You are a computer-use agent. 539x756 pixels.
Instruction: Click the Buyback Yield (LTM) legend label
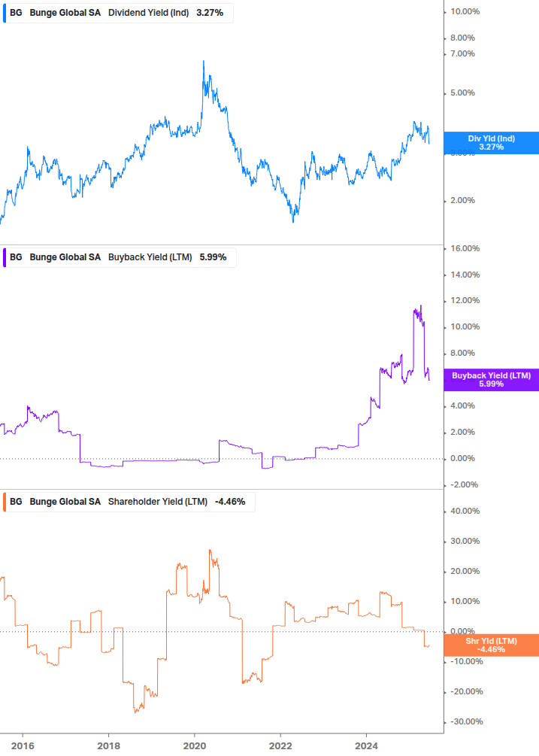point(150,257)
